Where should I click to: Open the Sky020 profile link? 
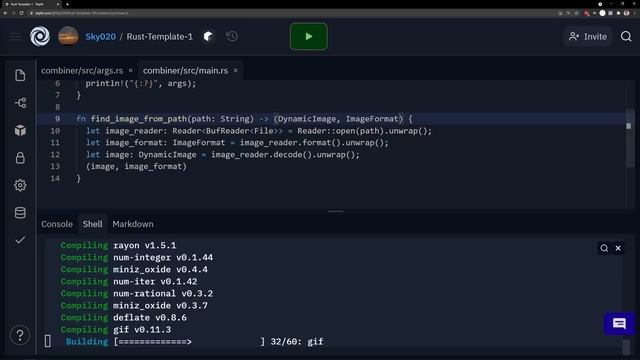point(100,37)
